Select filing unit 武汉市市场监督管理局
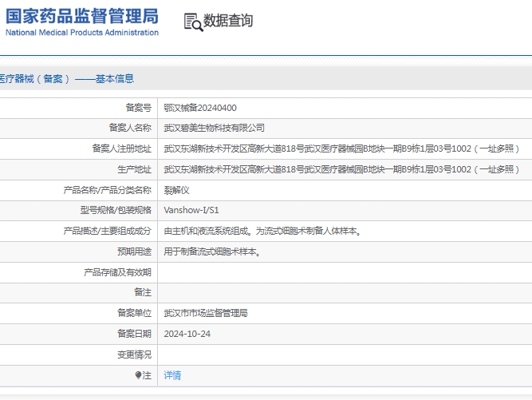The image size is (532, 400). tap(206, 313)
